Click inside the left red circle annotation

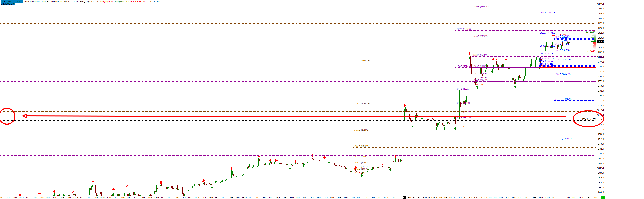7,116
